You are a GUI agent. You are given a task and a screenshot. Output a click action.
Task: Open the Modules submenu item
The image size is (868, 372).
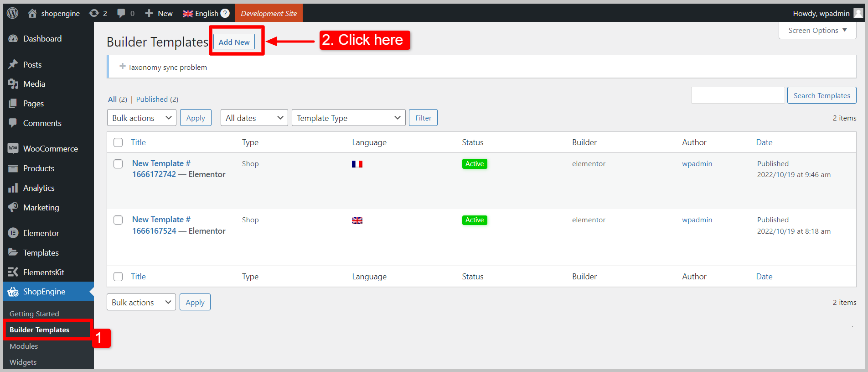(x=24, y=346)
